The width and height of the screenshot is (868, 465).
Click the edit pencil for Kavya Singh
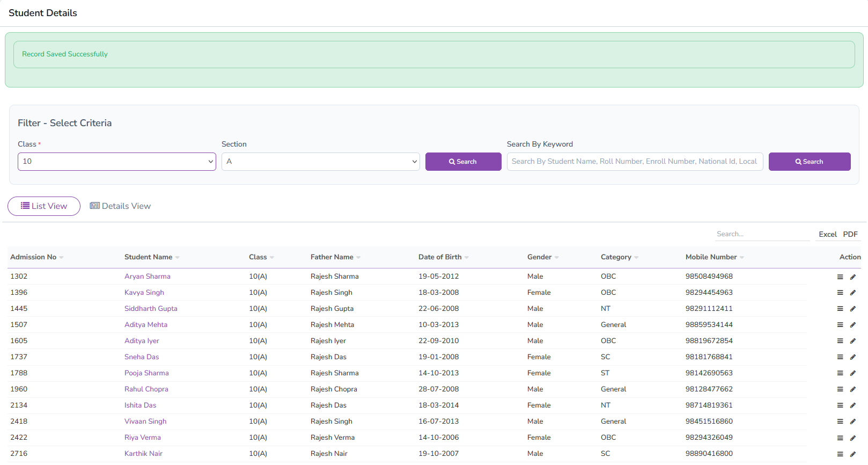(853, 293)
